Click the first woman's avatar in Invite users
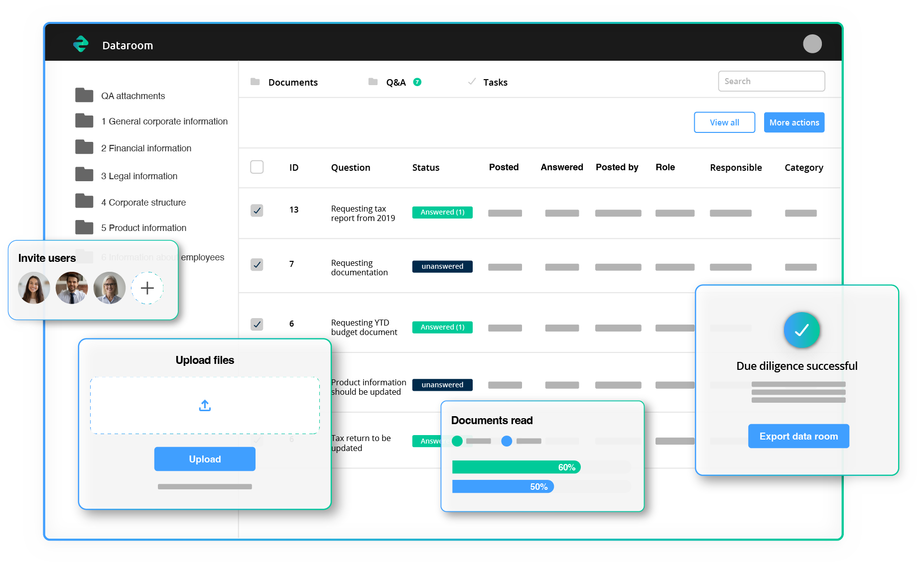Image resolution: width=924 pixels, height=566 pixels. coord(34,288)
